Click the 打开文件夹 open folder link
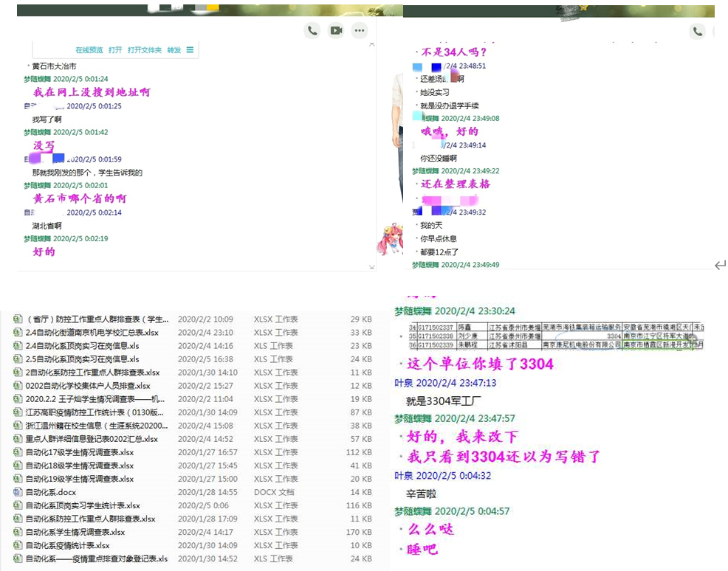Image resolution: width=728 pixels, height=571 pixels. coord(144,50)
